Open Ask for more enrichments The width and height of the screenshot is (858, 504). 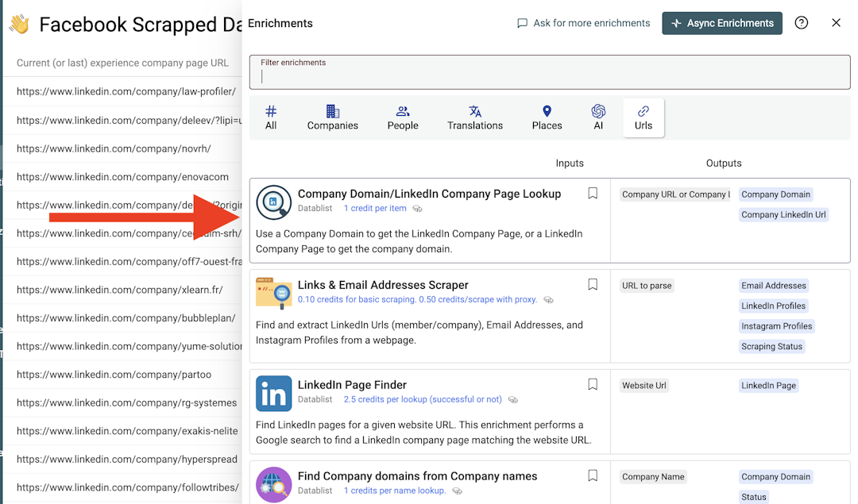(x=583, y=23)
